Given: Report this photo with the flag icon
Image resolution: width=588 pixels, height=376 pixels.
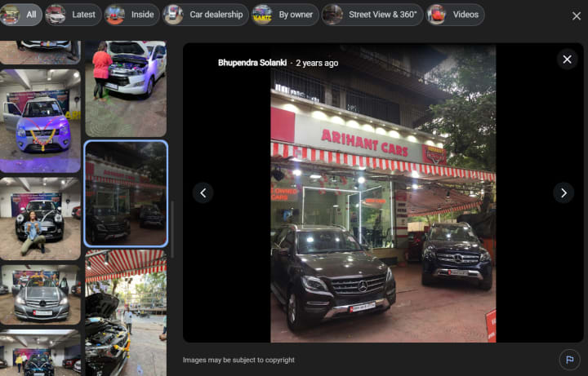Looking at the screenshot, I should 570,360.
